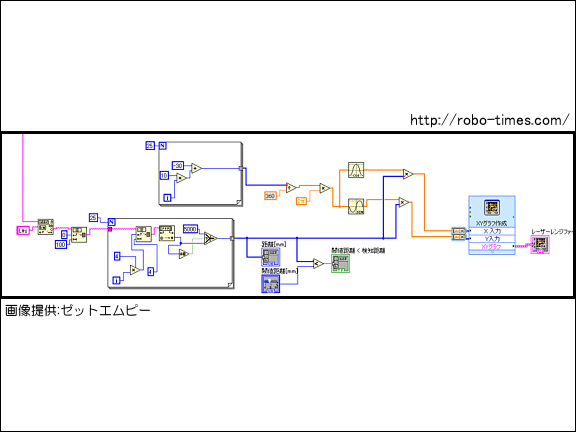Select the green boolean indicator terminal
Viewport: 576px width, 432px height.
pos(341,263)
